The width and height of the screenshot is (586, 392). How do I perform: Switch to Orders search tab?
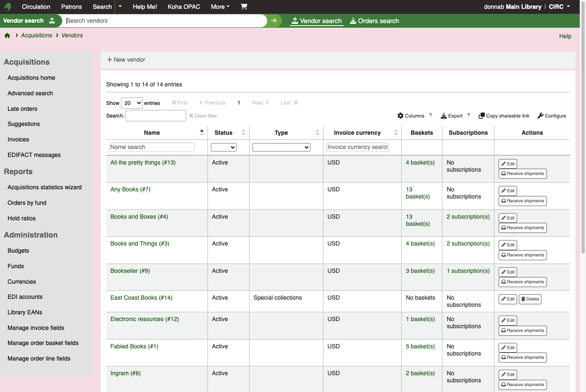(375, 21)
